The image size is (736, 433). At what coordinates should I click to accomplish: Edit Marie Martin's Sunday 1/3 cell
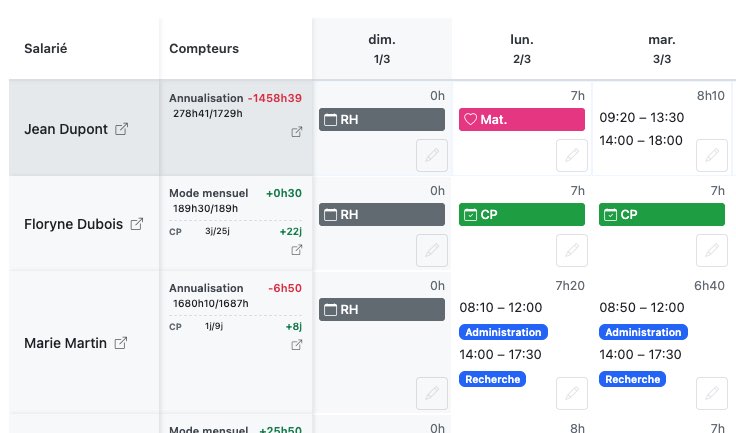coord(431,393)
